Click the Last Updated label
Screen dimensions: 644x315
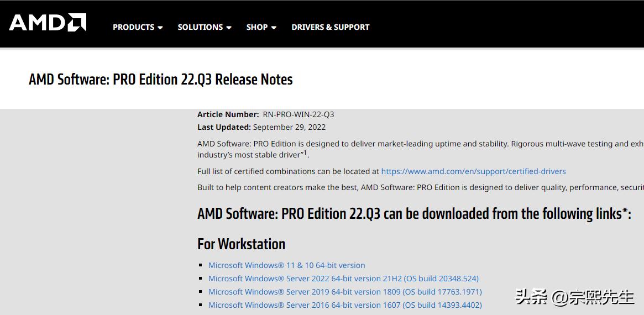coord(224,127)
